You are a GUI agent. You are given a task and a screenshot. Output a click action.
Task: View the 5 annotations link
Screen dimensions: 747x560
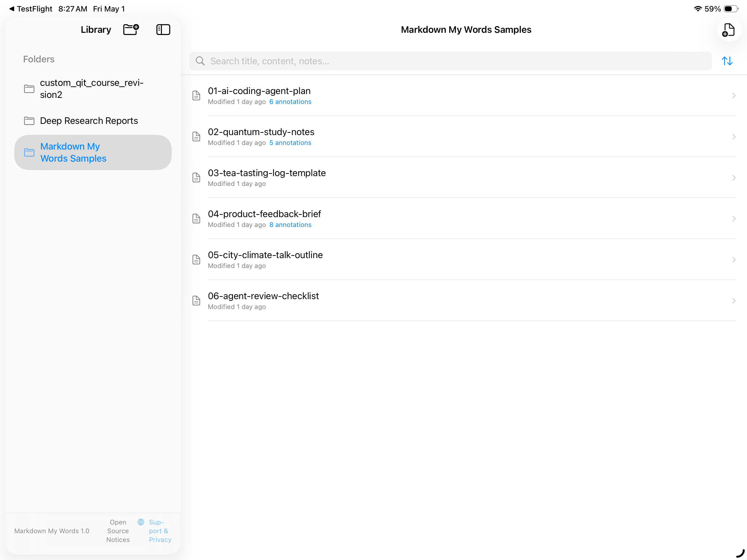290,142
